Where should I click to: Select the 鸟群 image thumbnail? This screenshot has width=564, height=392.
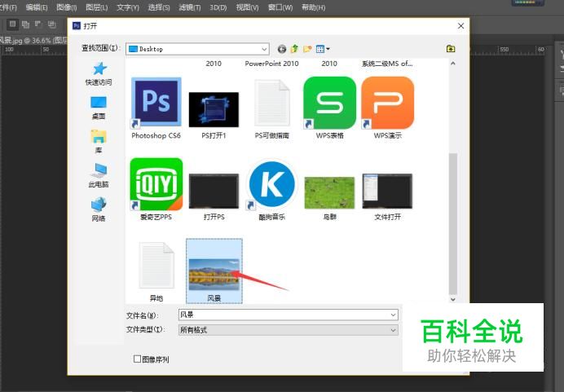329,193
